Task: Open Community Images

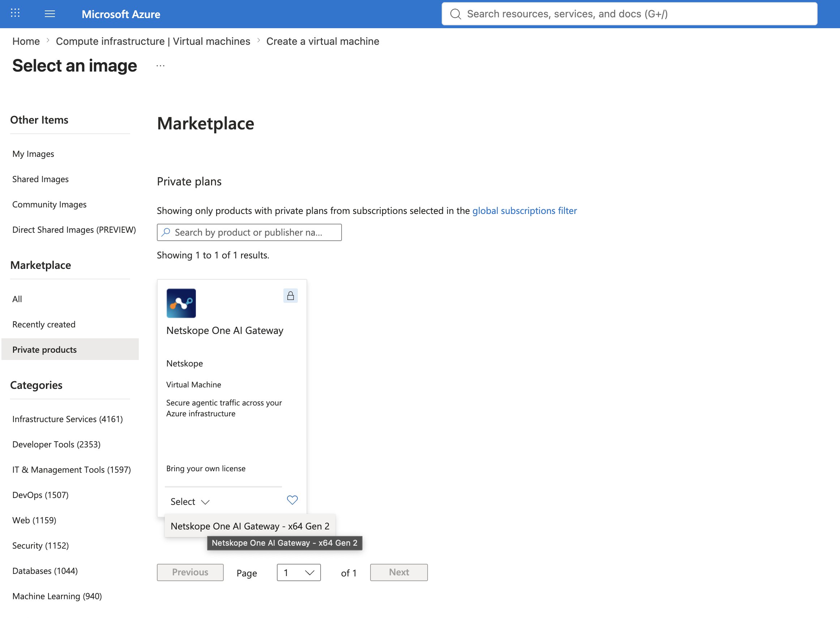Action: pyautogui.click(x=50, y=204)
